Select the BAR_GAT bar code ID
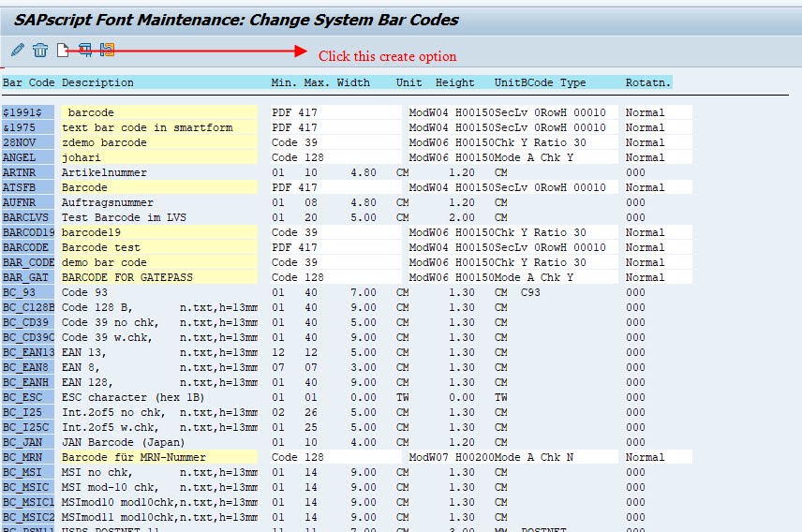802x532 pixels. tap(28, 277)
